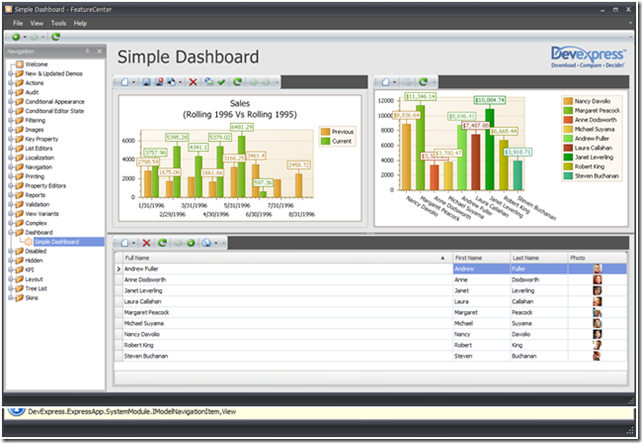Click red Delete X in grid toolbar

[x=146, y=243]
